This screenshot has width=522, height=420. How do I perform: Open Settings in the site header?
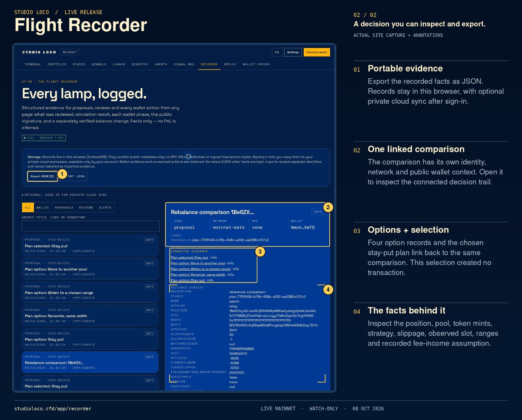point(293,52)
